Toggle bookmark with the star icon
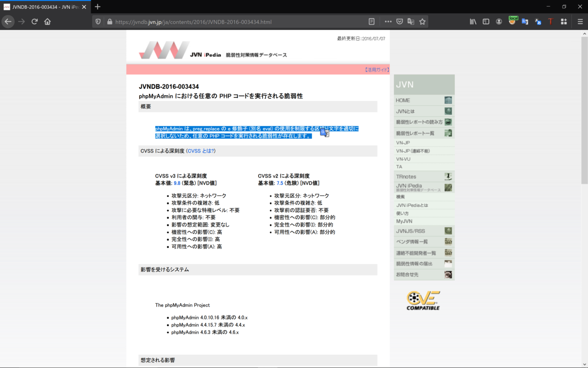The image size is (588, 368). (x=421, y=22)
